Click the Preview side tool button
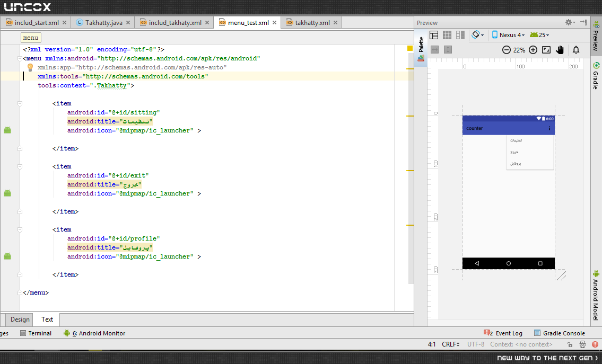The image size is (602, 364). 596,36
